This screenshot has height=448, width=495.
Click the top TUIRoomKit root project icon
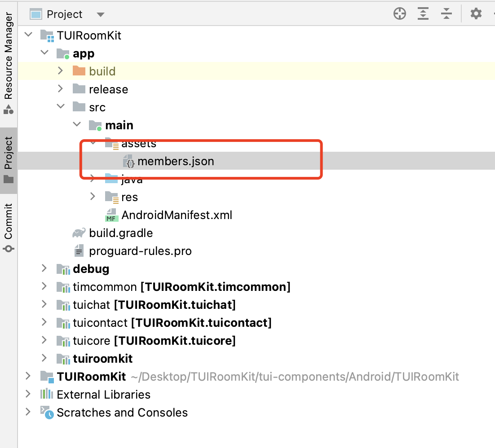pos(47,35)
